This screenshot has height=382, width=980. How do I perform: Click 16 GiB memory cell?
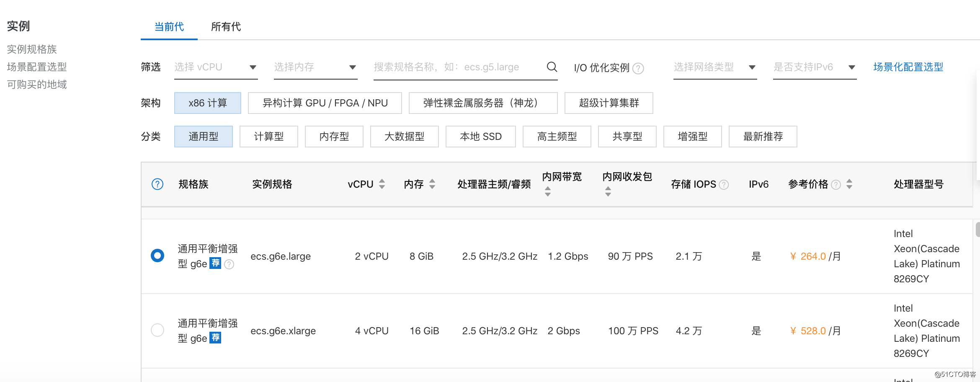pos(424,331)
